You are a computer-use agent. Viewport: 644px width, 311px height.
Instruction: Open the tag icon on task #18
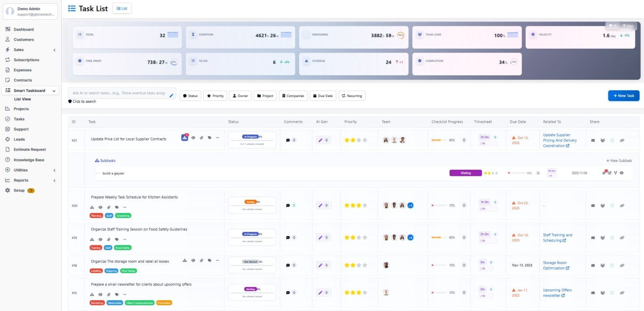click(x=209, y=261)
